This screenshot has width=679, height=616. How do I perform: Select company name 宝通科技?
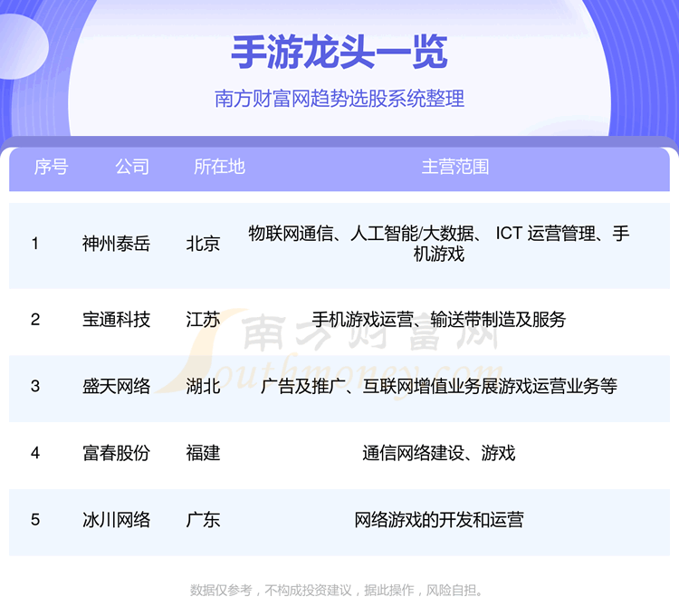pos(116,320)
